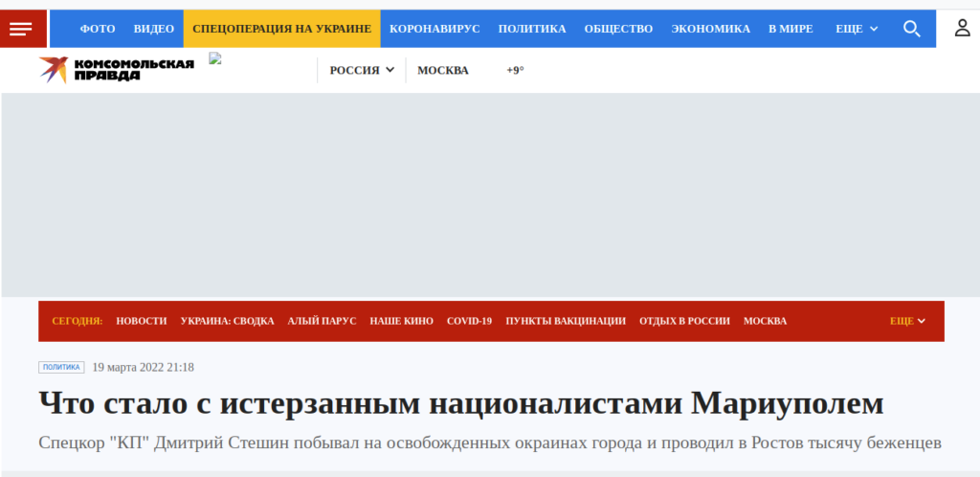Click the headline about Мариуполем
Viewport: 980px width, 477px height.
click(x=461, y=404)
